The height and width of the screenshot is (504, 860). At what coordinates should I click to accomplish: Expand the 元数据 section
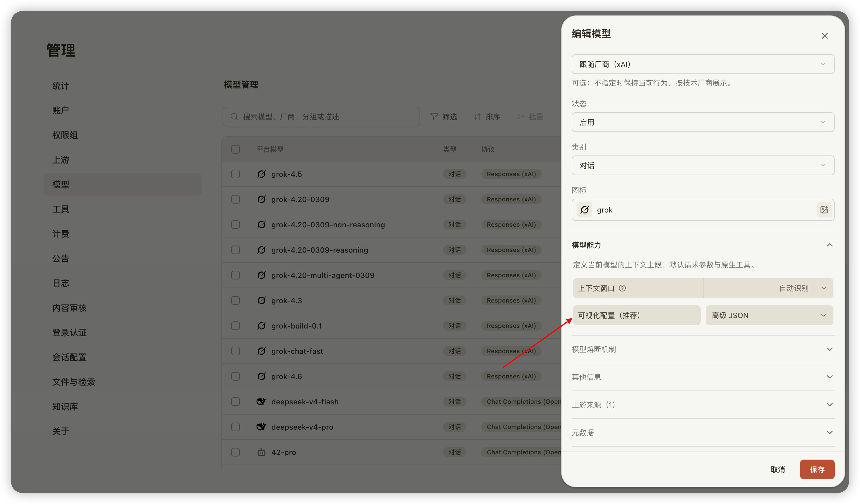pyautogui.click(x=703, y=432)
